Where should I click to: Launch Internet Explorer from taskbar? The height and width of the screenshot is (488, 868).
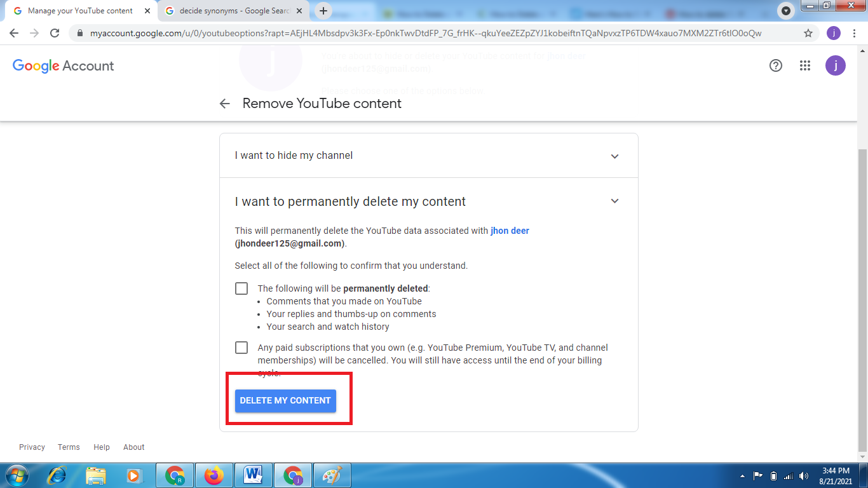tap(57, 475)
